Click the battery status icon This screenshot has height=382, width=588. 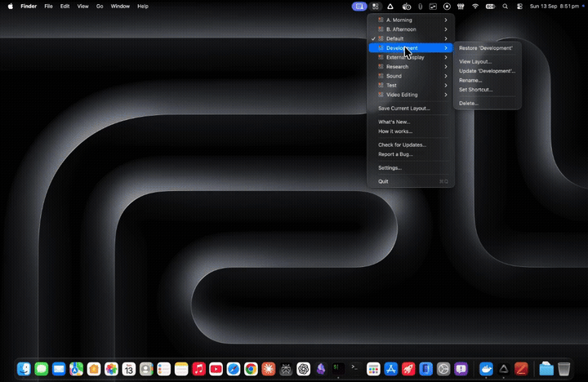pyautogui.click(x=491, y=7)
